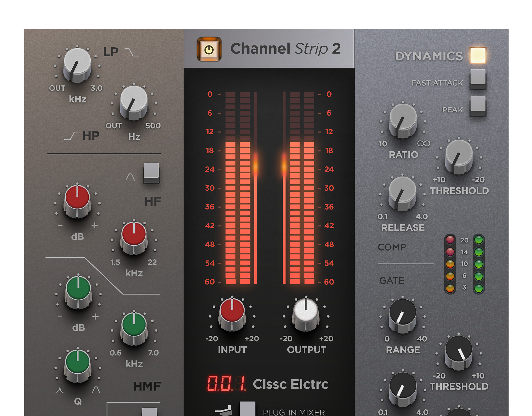The image size is (532, 416).
Task: Click the minus sign by HMF dB knob
Action: pos(60,316)
